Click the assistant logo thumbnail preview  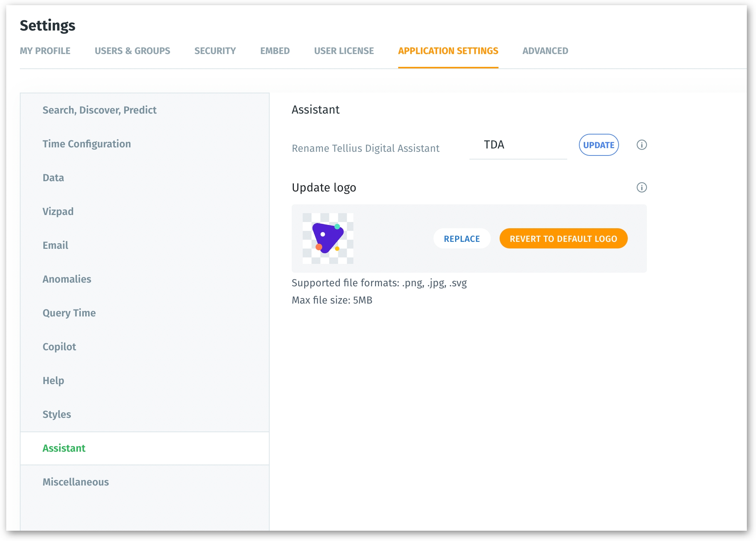point(328,239)
